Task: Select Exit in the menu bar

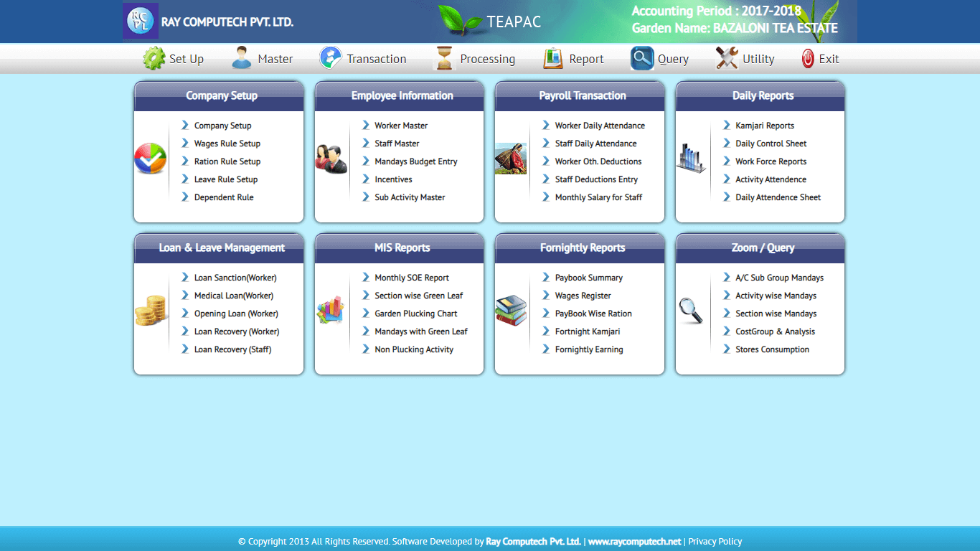Action: pos(829,59)
